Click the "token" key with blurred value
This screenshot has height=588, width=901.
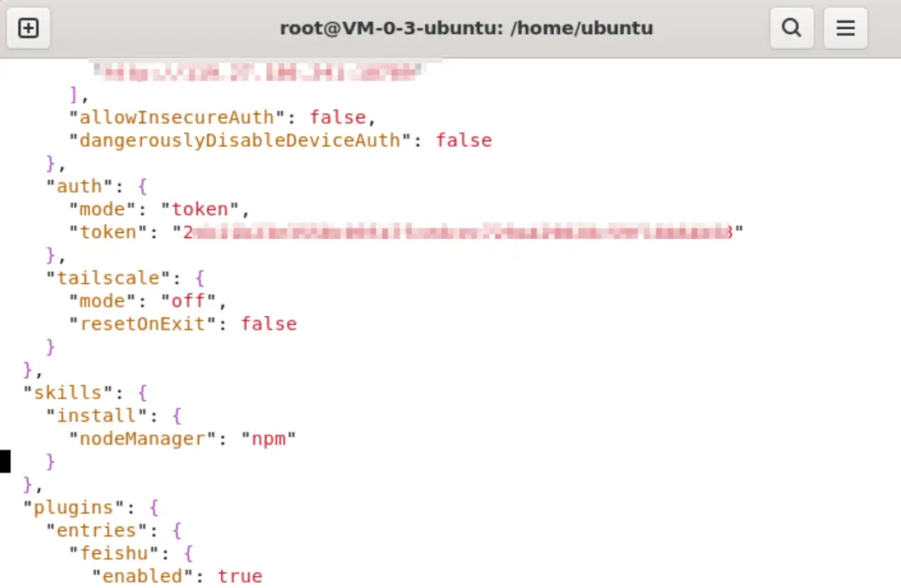pos(108,232)
